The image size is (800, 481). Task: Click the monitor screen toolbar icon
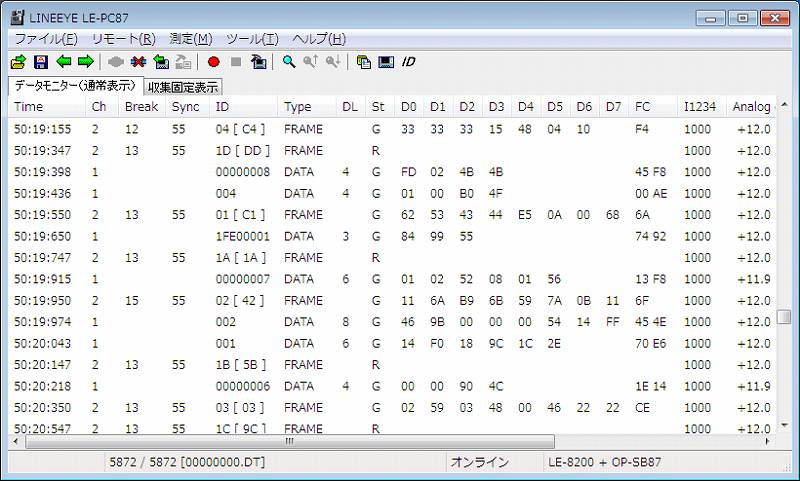(385, 62)
